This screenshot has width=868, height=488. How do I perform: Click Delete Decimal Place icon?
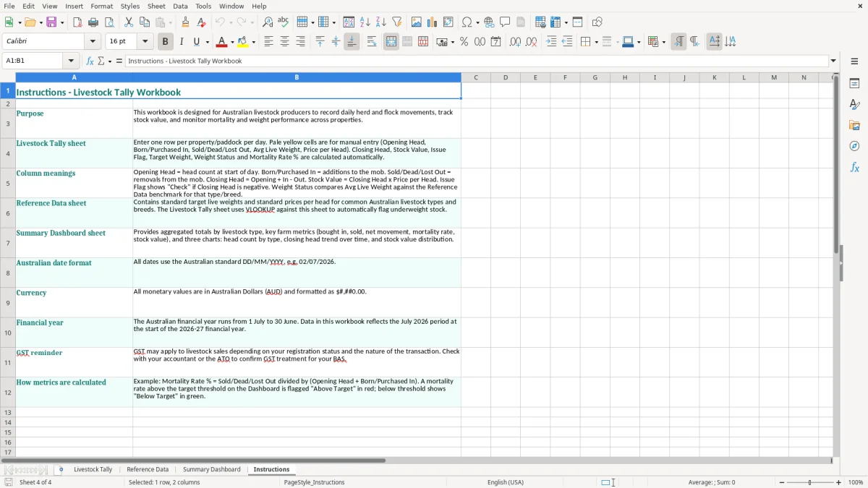pos(531,42)
